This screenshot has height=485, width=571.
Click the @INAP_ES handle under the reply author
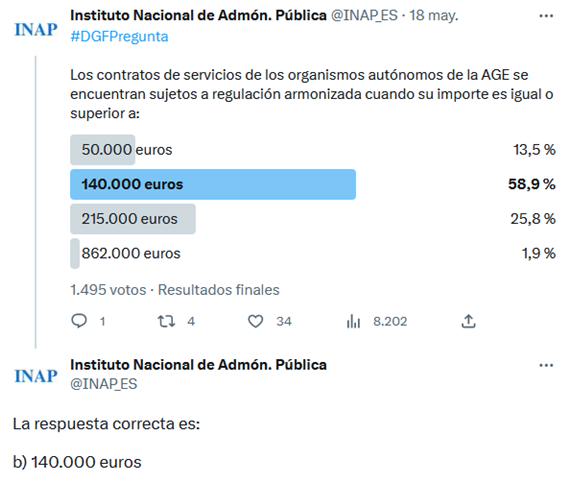pyautogui.click(x=104, y=384)
